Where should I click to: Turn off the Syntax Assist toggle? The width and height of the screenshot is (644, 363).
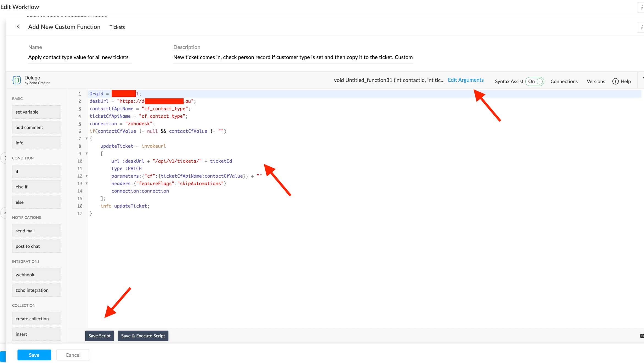click(535, 81)
